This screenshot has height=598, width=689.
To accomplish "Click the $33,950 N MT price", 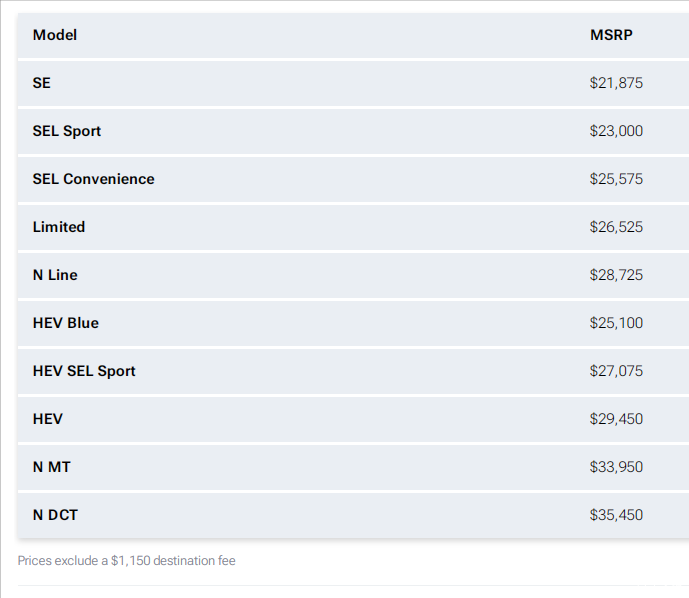I will click(x=616, y=467).
